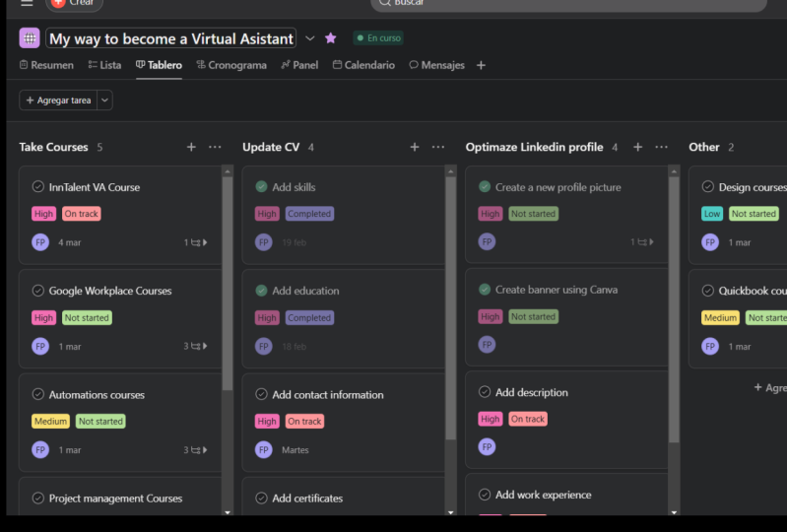
Task: Open the Cronograma tab
Action: point(231,65)
